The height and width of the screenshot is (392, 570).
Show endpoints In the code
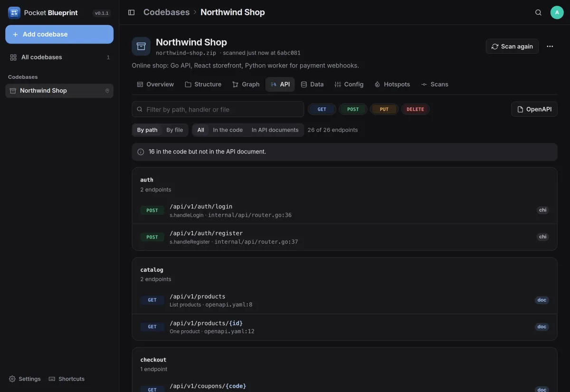click(228, 130)
